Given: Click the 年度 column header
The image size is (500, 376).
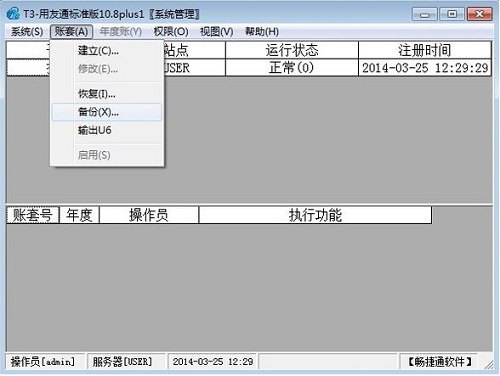Looking at the screenshot, I should 79,215.
